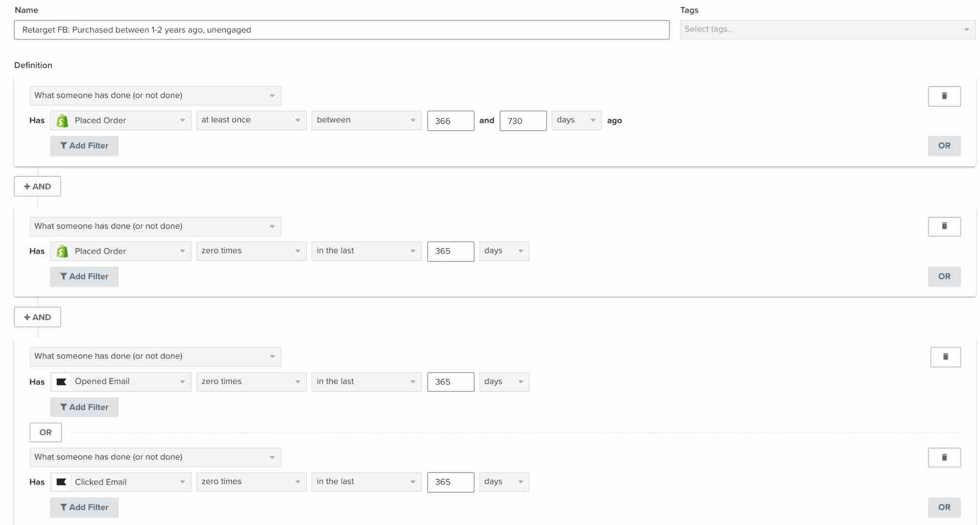Click the delete trash icon for first condition block

pyautogui.click(x=945, y=95)
